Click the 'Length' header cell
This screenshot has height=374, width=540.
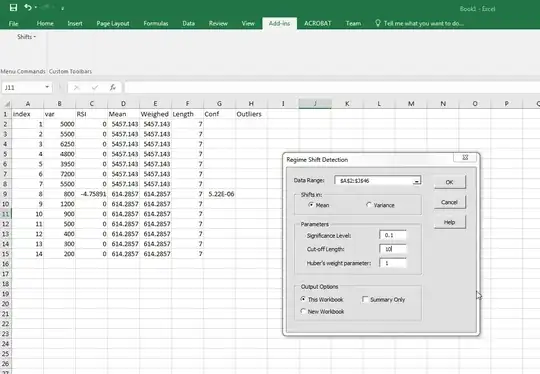point(187,114)
